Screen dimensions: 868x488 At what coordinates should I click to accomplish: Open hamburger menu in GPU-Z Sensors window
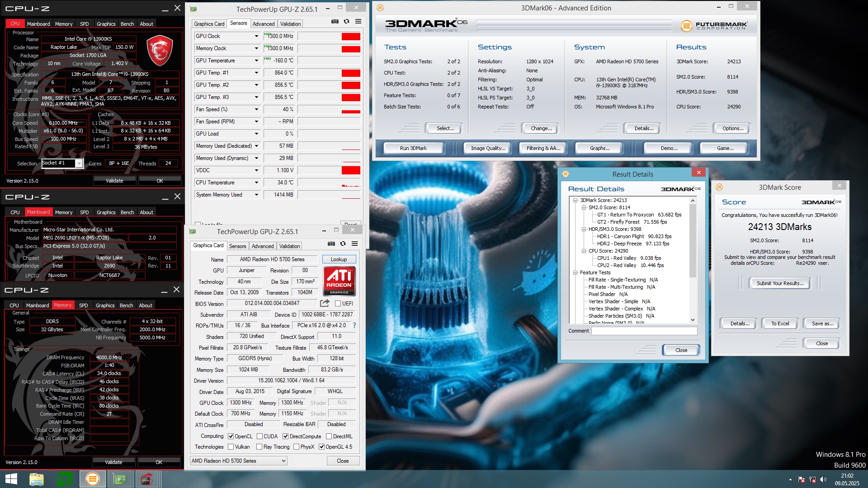click(x=358, y=21)
